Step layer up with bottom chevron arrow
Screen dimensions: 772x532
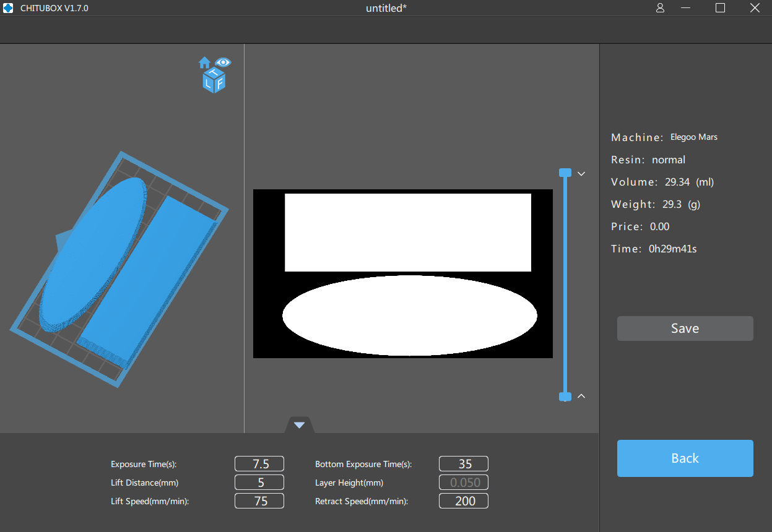[x=581, y=396]
